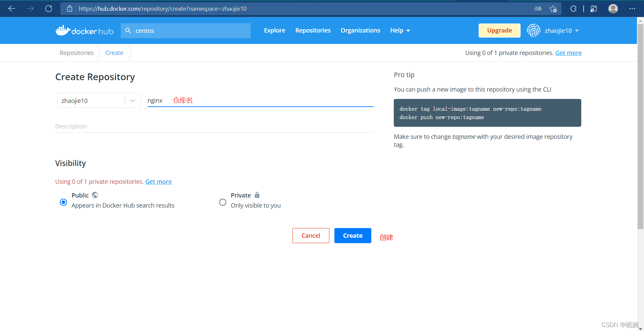Click the fingerprint account avatar
Screen dimensions: 644x331
coord(534,31)
